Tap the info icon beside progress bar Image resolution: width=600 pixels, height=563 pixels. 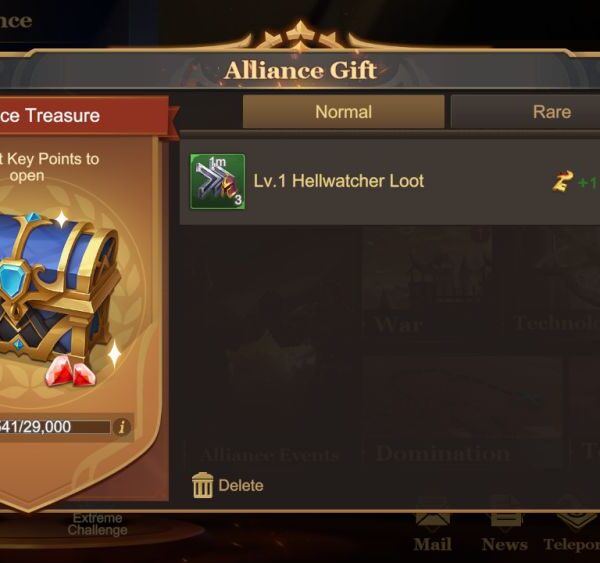coord(122,427)
